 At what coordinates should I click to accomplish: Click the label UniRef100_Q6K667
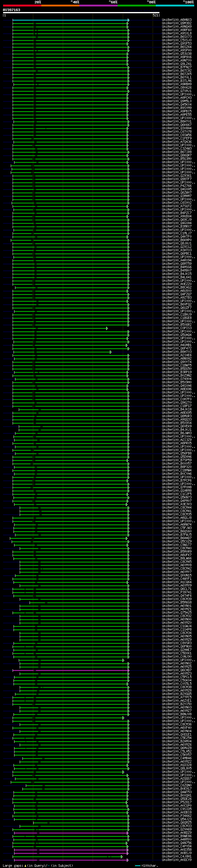[177, 125]
